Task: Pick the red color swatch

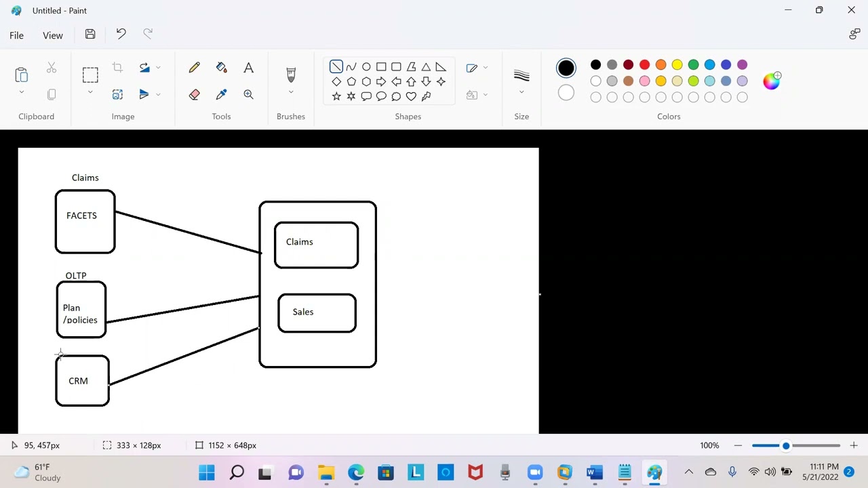Action: click(x=644, y=65)
